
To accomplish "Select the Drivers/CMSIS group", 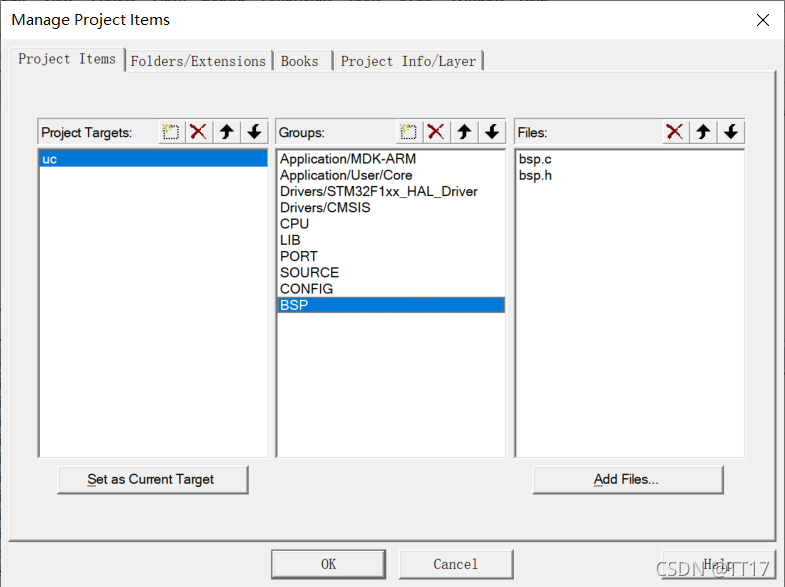I will (390, 208).
